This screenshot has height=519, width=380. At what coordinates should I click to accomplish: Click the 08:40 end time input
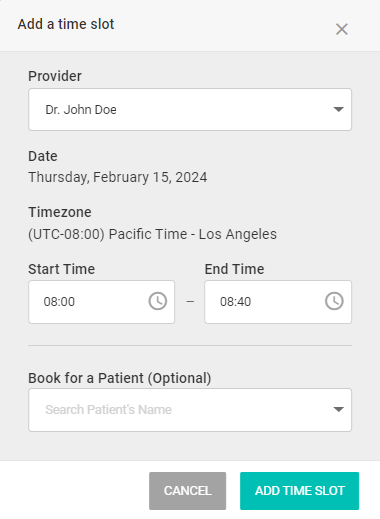278,302
